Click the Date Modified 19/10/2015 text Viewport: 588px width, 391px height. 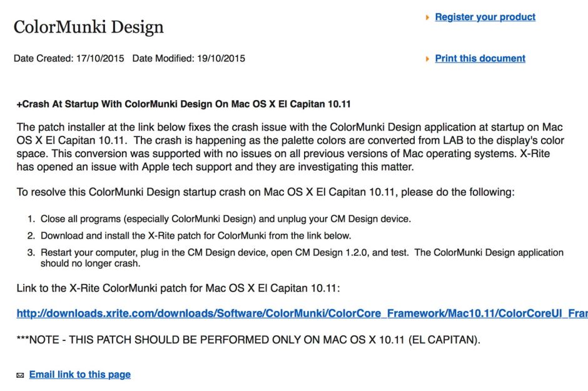click(188, 59)
